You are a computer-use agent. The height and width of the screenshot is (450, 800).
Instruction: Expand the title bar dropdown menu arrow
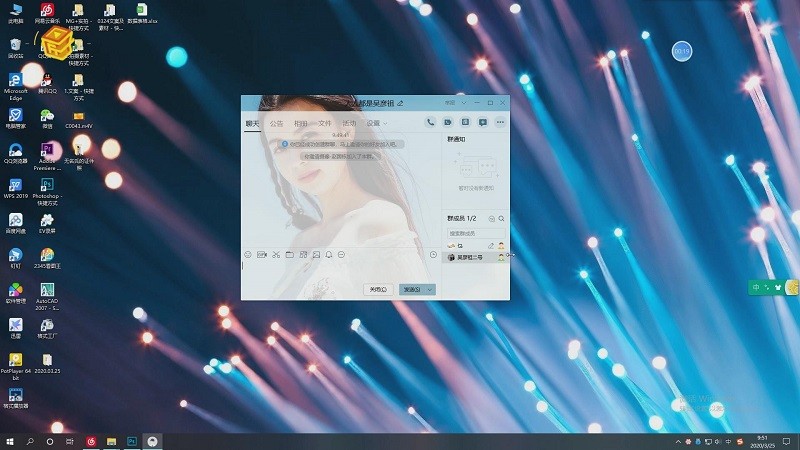tap(462, 103)
